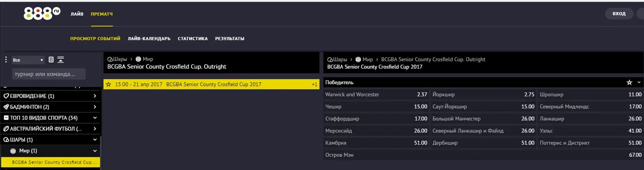Open СТАТИСТИКА submenu
644x170 pixels.
(x=193, y=39)
